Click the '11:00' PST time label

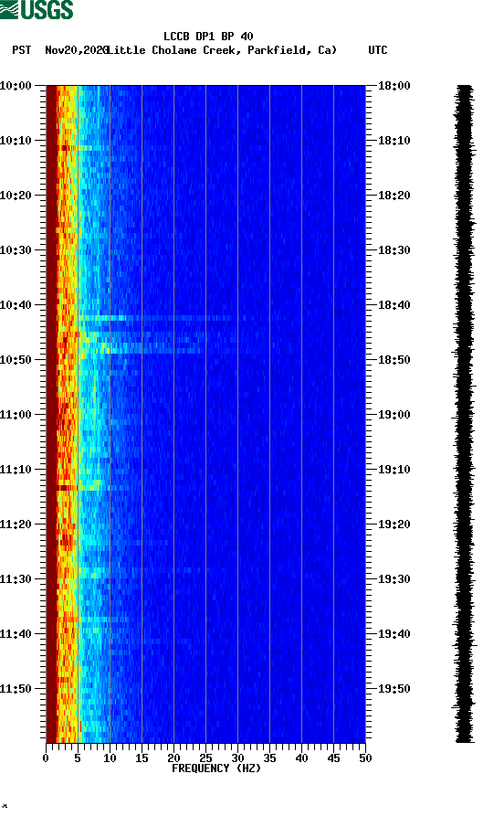(x=16, y=414)
